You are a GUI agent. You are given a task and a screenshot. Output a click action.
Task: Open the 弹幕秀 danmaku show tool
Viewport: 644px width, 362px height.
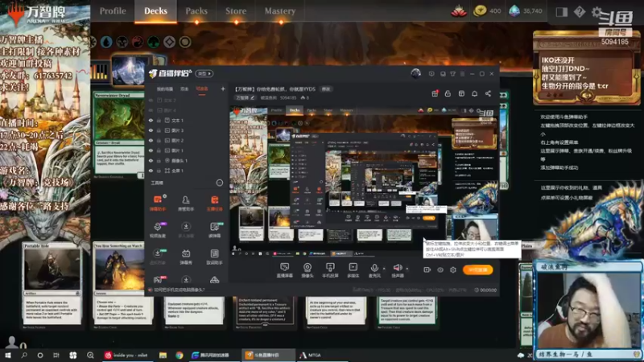pyautogui.click(x=186, y=257)
